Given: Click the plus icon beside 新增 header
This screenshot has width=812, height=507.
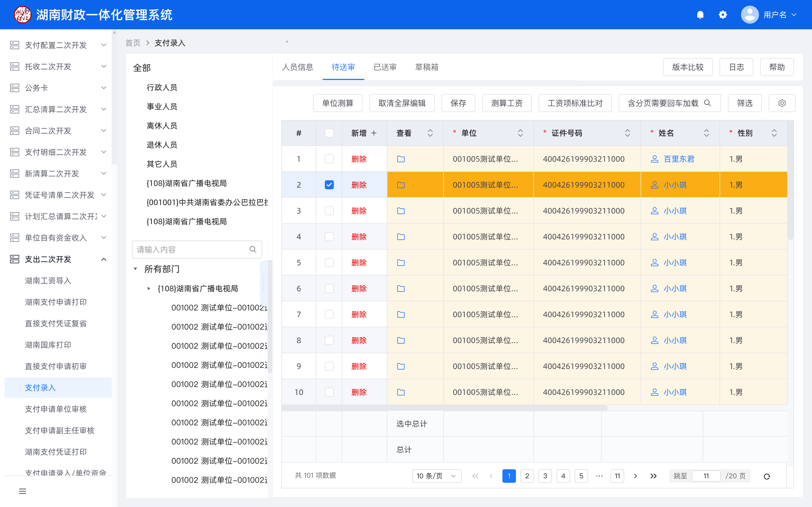Looking at the screenshot, I should click(x=374, y=133).
